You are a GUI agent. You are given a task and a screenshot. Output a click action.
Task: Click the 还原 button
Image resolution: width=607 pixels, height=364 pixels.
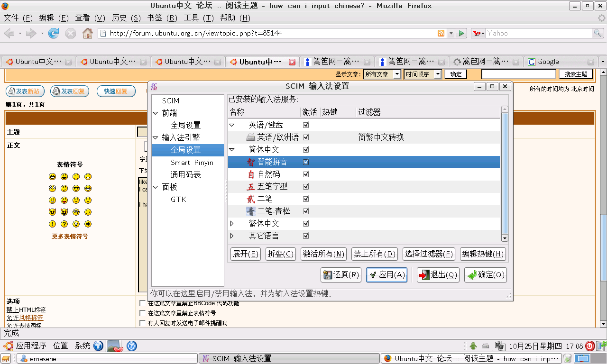click(341, 275)
